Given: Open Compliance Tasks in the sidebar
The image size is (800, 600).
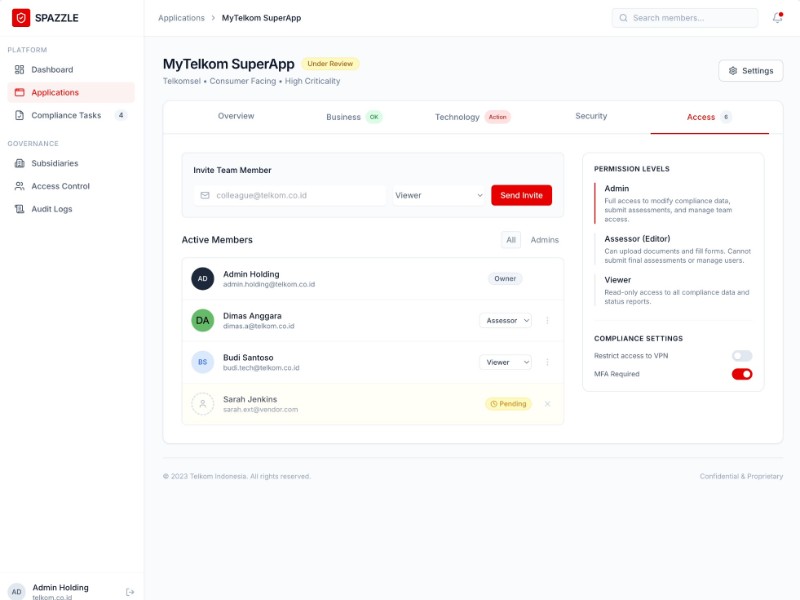Looking at the screenshot, I should coord(66,115).
